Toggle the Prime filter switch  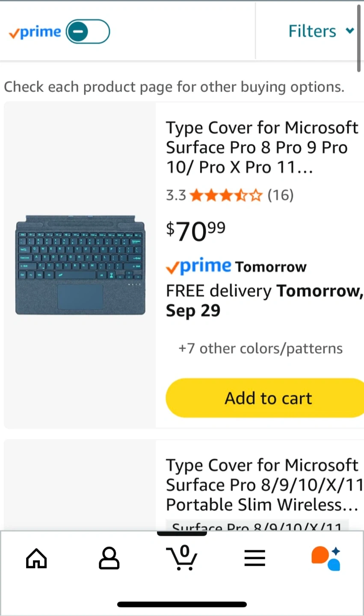(x=88, y=32)
